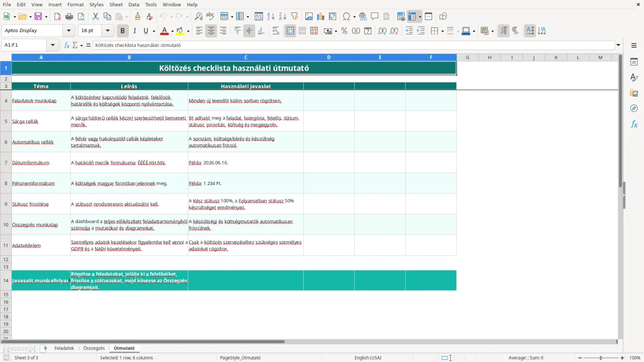Open Sidebar Properties panel icon
644x362 pixels.
coord(634,62)
